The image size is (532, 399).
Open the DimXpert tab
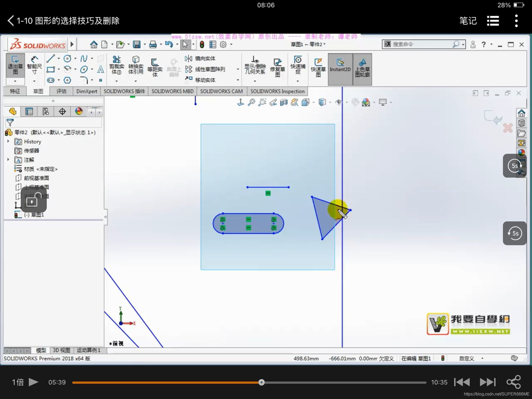(x=87, y=91)
